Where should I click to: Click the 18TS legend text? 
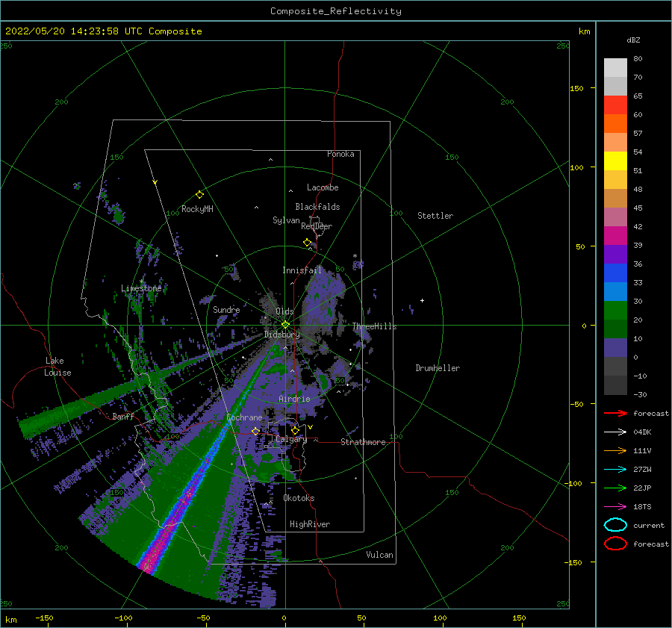tap(642, 507)
